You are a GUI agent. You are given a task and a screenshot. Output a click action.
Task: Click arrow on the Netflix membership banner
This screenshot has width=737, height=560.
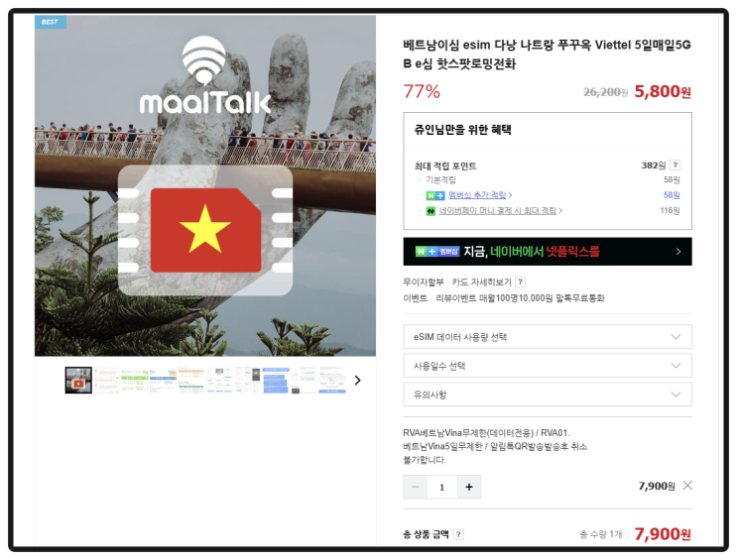click(x=678, y=252)
